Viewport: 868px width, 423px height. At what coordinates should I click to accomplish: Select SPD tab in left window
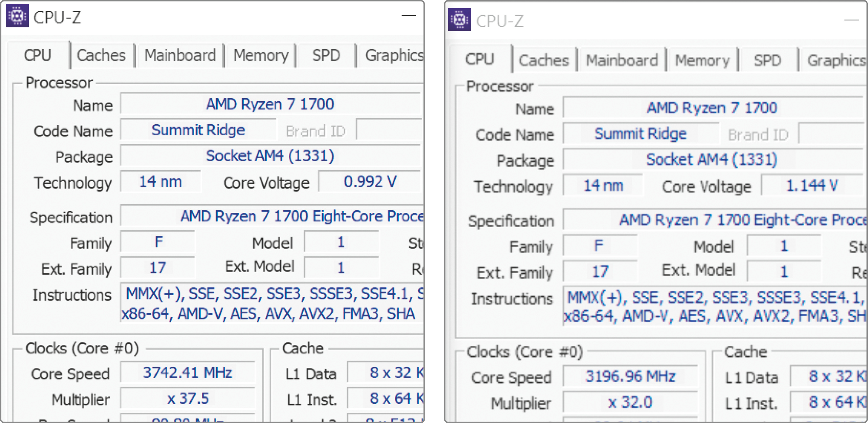click(x=326, y=55)
